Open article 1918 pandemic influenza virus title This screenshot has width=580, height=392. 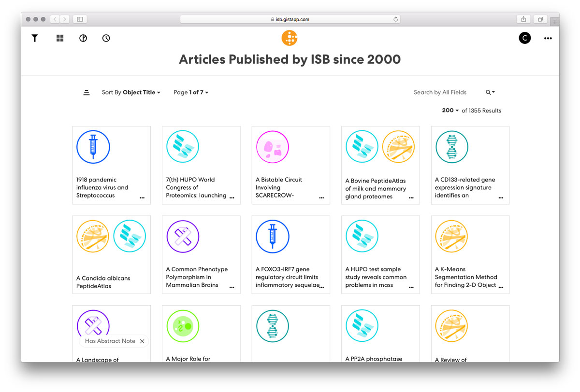[102, 187]
